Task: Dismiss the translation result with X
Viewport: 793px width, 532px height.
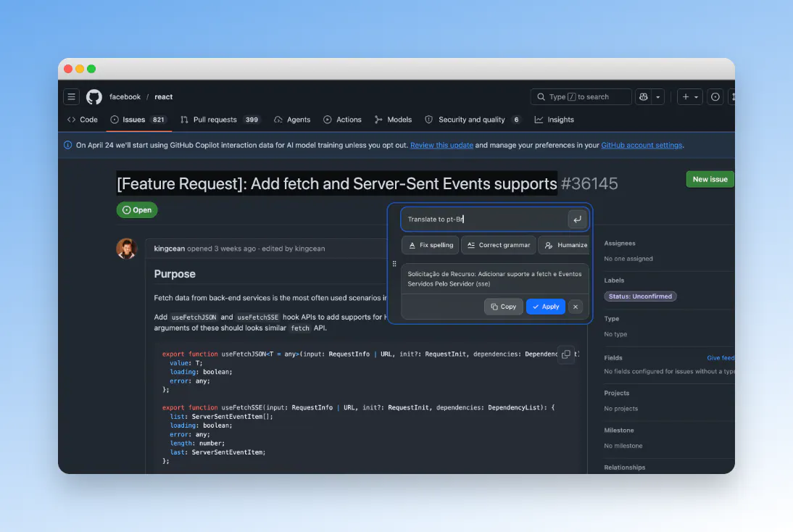Action: [x=576, y=307]
